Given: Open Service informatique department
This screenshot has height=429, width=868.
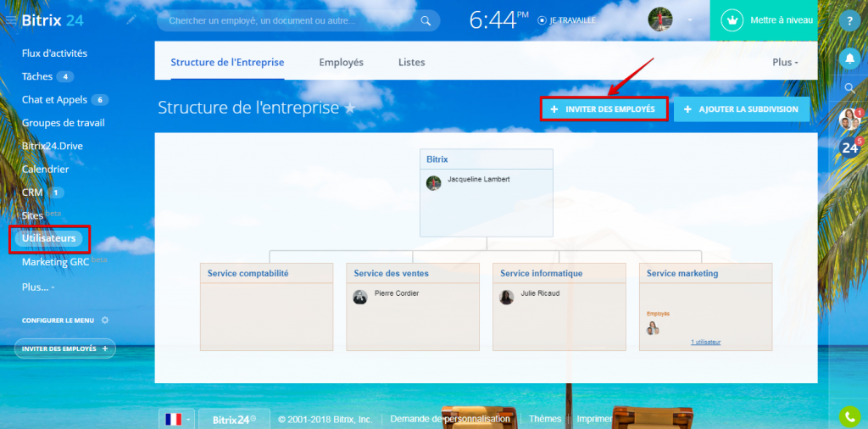Looking at the screenshot, I should (542, 274).
